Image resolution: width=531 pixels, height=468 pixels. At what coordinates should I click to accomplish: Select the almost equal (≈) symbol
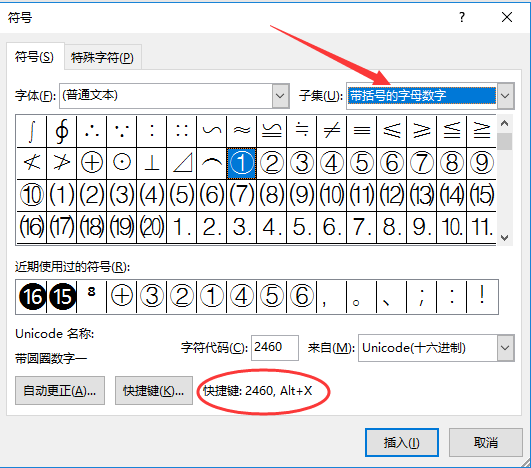[241, 131]
